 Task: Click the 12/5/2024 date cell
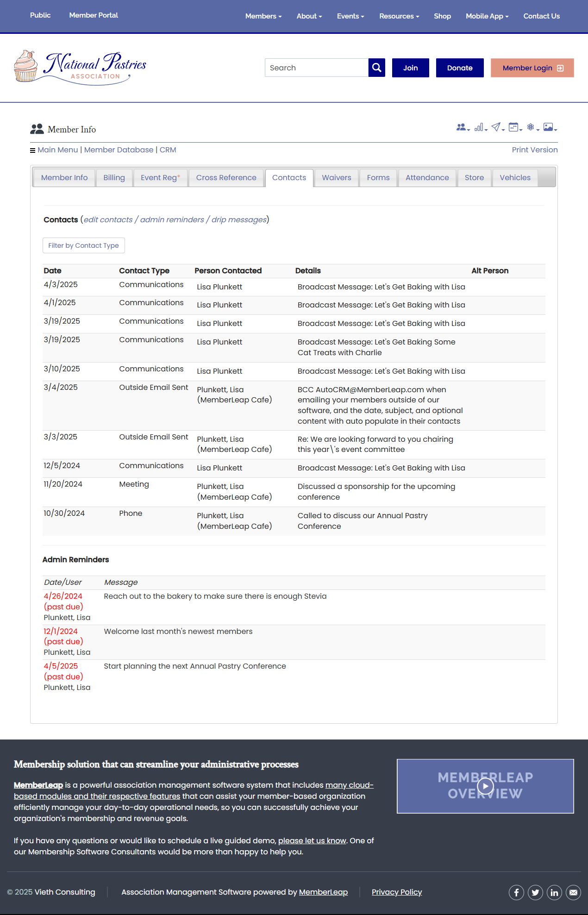62,466
